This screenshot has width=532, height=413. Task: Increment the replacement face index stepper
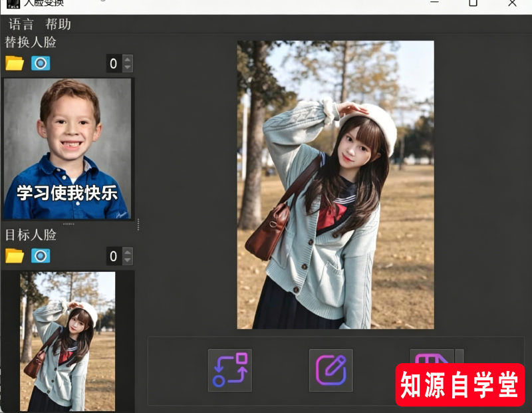tap(126, 60)
